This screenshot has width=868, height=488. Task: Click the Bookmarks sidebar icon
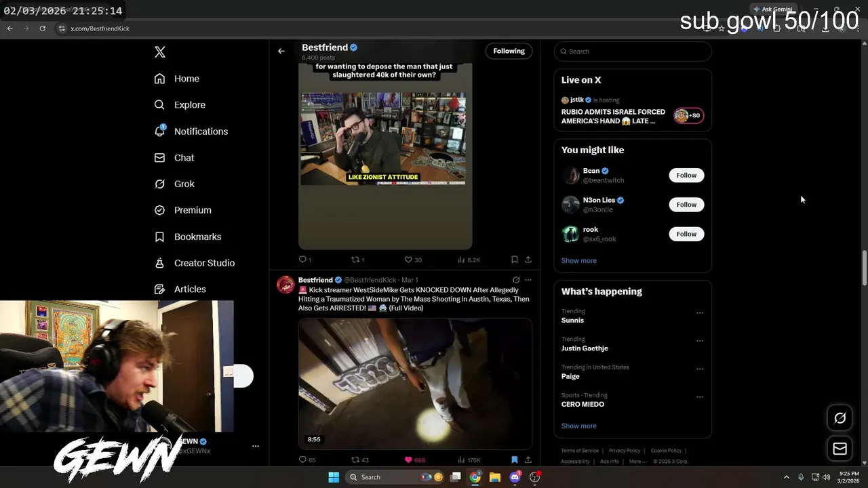159,237
